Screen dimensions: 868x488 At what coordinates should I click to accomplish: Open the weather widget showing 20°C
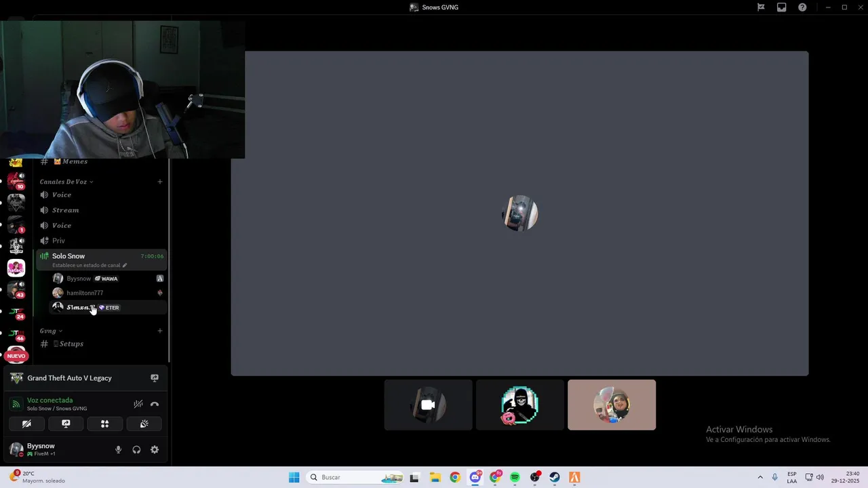coord(38,477)
